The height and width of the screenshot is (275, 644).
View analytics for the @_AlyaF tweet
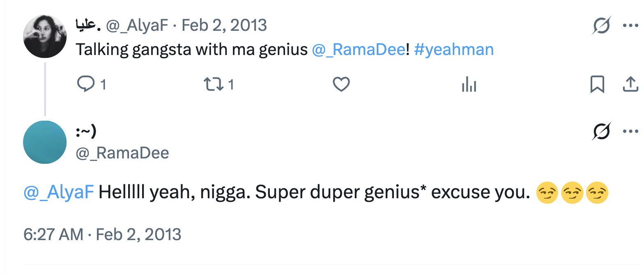pos(469,85)
